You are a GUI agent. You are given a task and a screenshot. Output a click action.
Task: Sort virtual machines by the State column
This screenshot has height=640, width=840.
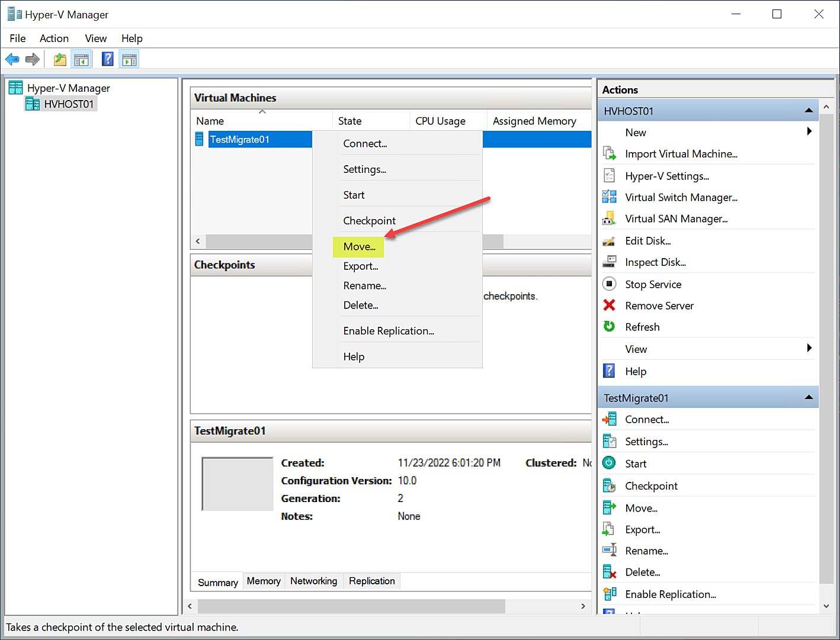point(371,121)
